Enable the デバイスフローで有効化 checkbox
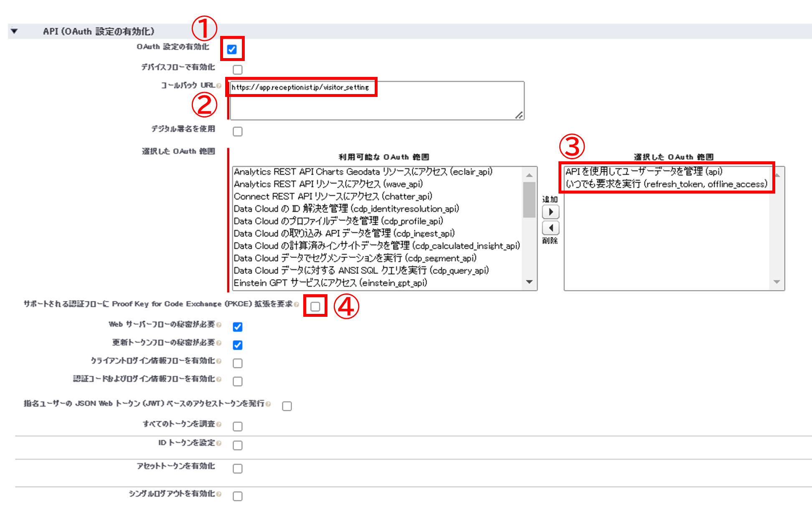The width and height of the screenshot is (812, 517). [238, 69]
